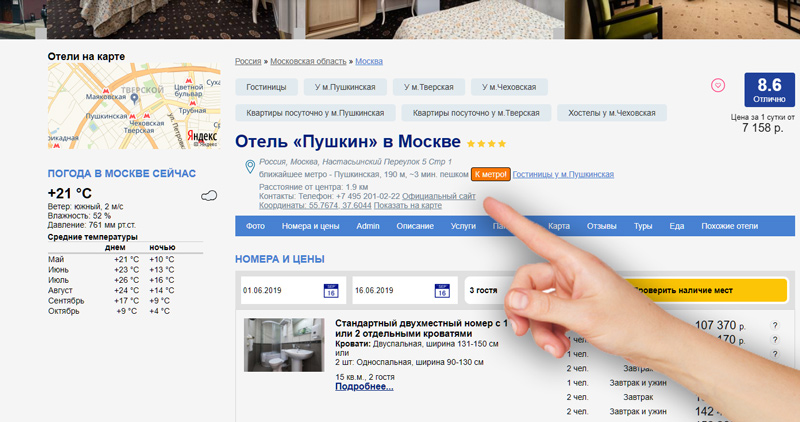Go to the Описание tab
The image size is (800, 422).
pos(415,227)
